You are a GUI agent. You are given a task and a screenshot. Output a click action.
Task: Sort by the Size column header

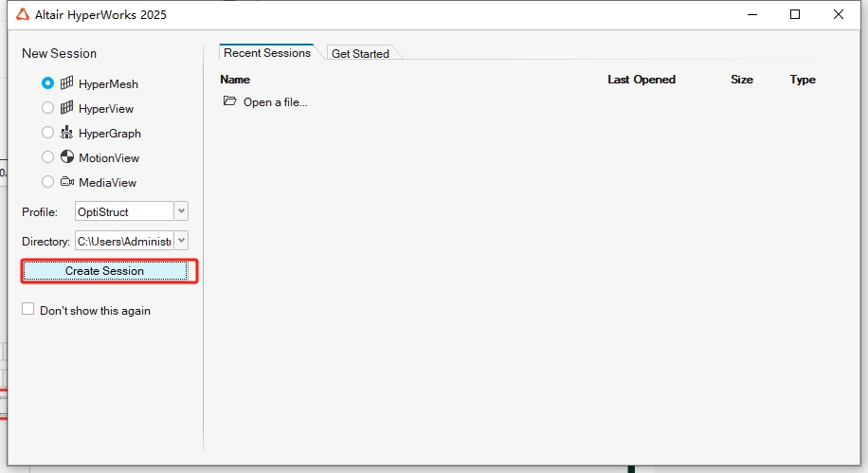click(x=742, y=80)
